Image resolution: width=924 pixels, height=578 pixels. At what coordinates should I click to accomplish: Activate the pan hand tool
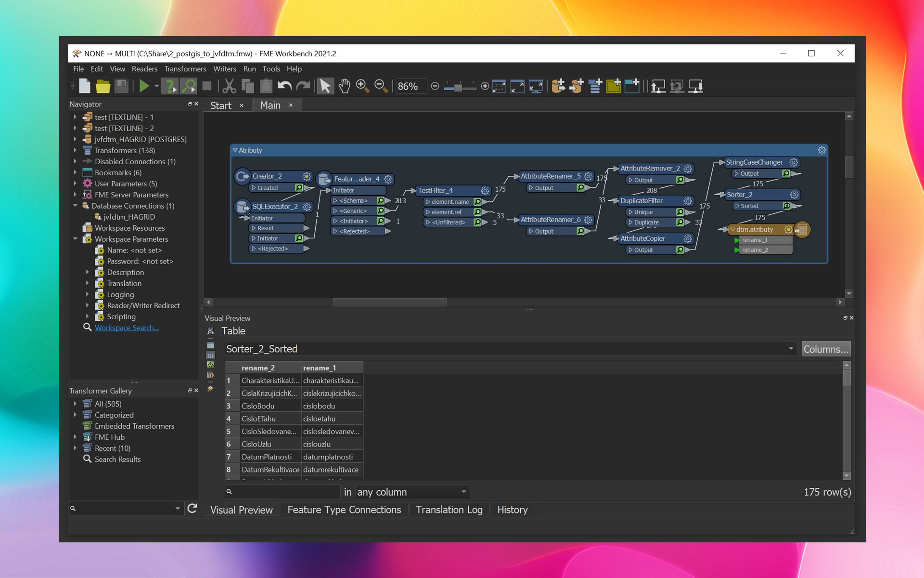344,86
